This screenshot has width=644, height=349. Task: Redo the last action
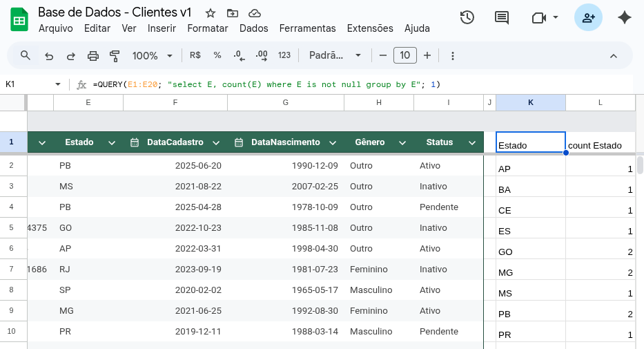click(x=70, y=55)
